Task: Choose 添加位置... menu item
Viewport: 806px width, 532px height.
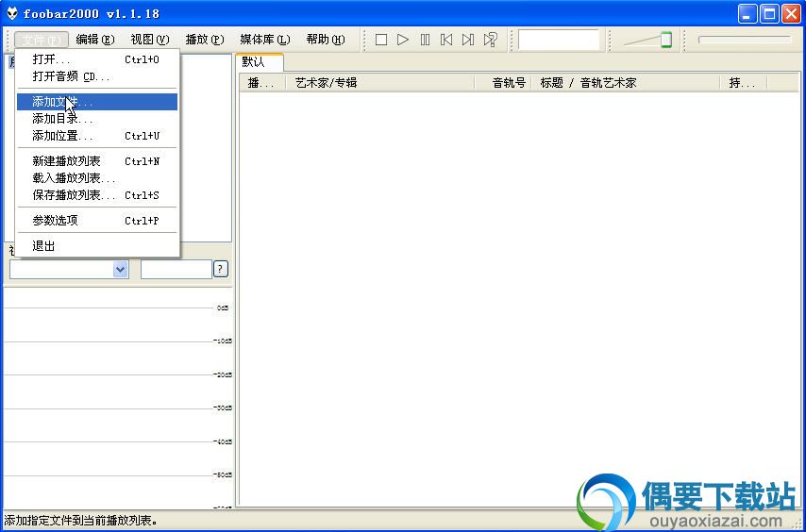Action: coord(97,136)
